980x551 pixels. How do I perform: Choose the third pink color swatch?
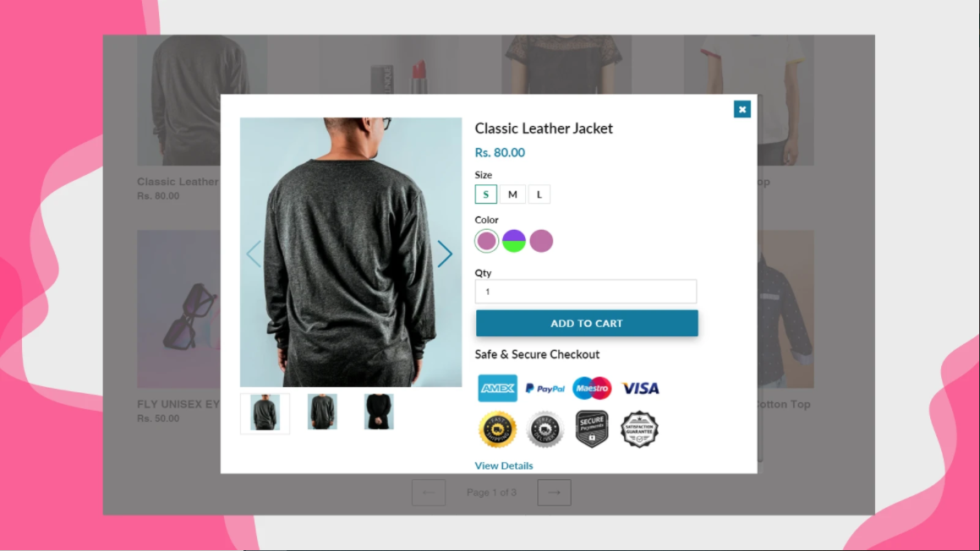click(x=541, y=241)
